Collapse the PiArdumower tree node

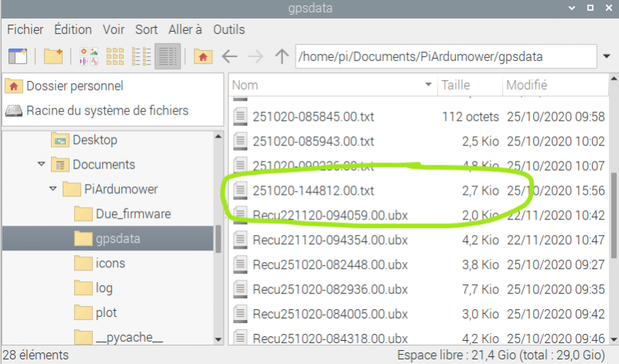point(53,189)
